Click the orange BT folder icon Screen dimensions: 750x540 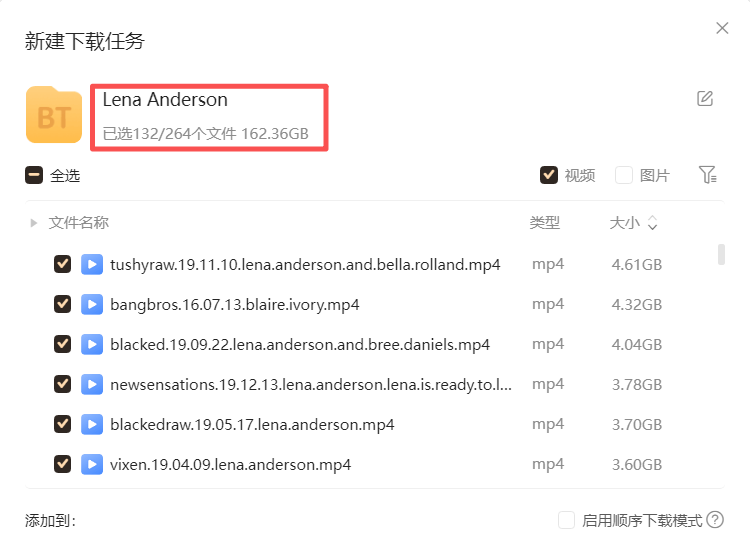[54, 116]
